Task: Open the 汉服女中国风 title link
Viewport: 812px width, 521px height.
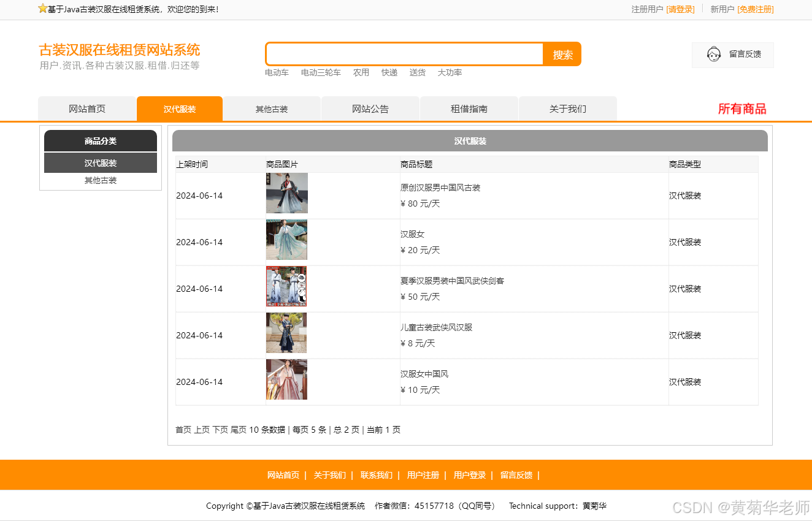Action: pyautogui.click(x=424, y=374)
